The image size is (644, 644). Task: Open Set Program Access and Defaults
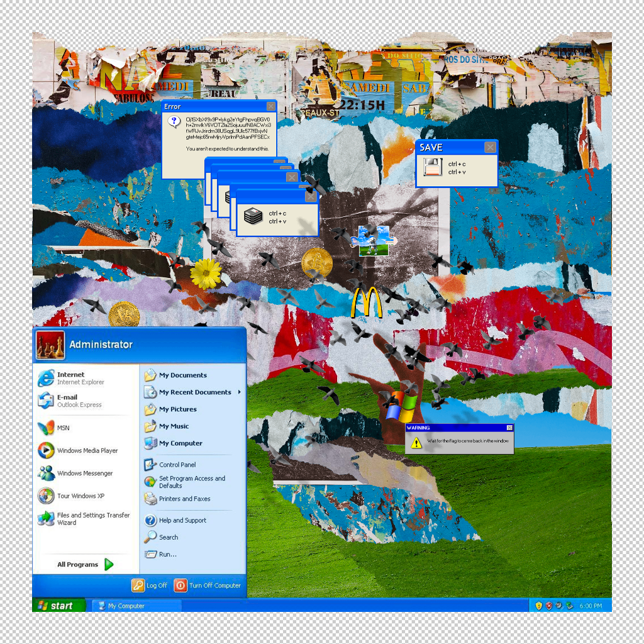185,482
